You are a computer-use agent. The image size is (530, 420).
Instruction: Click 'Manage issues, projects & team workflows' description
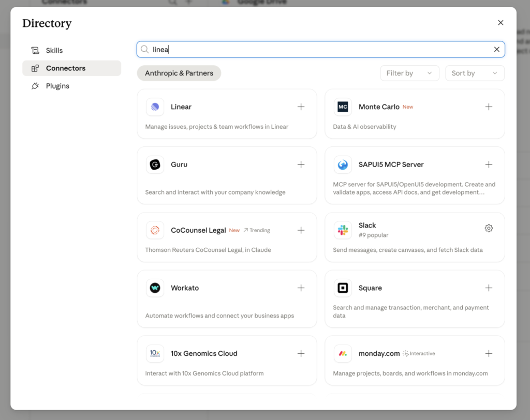[217, 127]
